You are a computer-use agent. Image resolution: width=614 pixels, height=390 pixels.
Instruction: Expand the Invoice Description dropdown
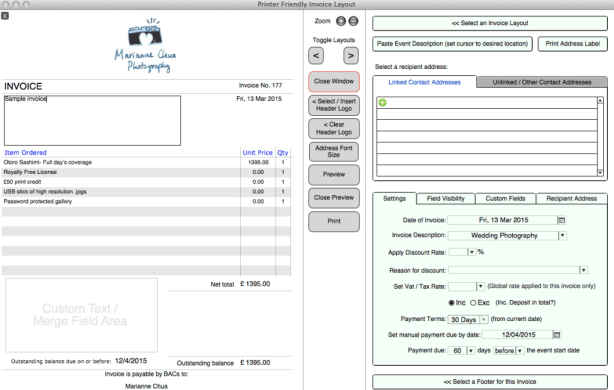point(562,235)
